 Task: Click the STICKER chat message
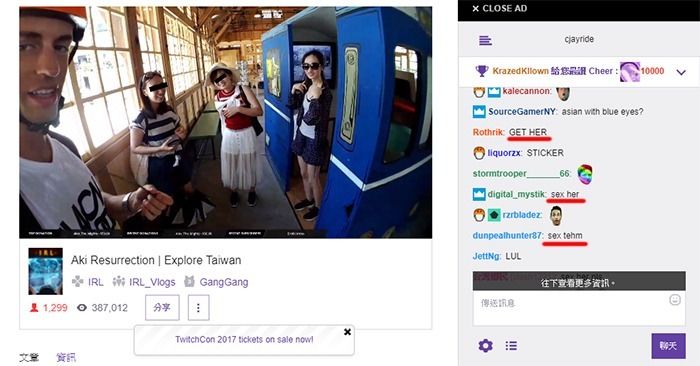tap(545, 153)
